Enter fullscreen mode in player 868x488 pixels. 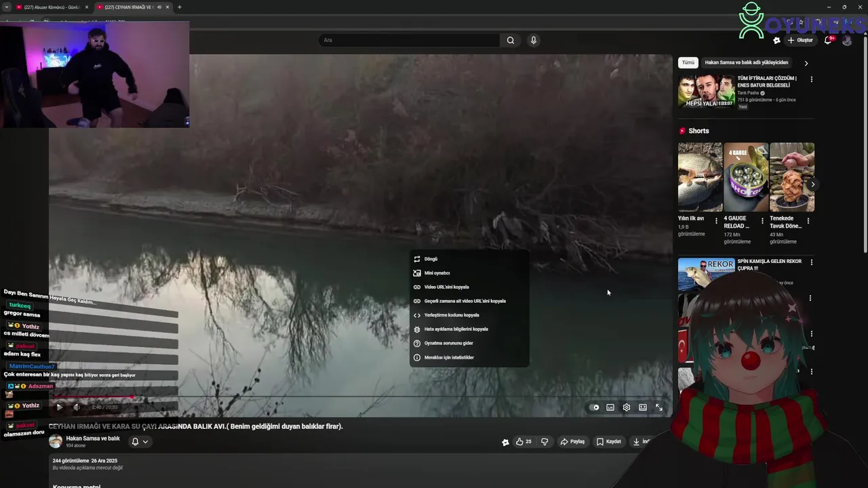tap(659, 407)
